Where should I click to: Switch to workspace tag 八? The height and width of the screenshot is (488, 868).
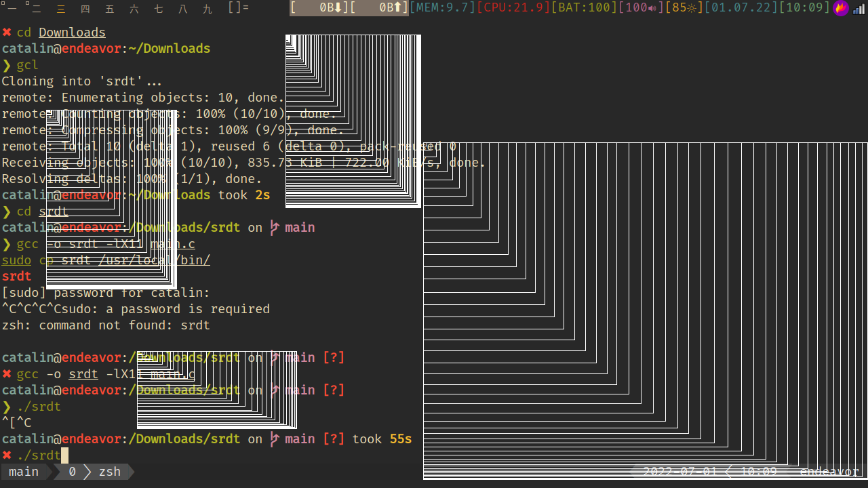coord(183,8)
